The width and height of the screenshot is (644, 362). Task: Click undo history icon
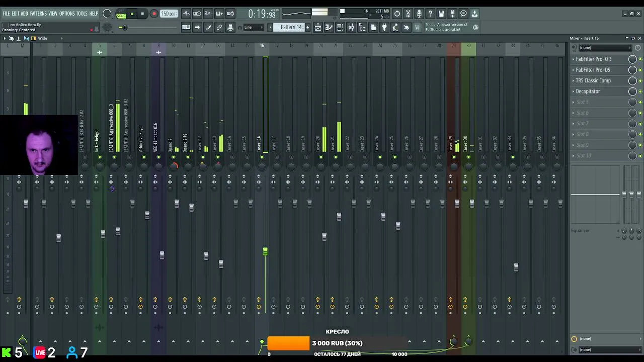click(x=397, y=14)
